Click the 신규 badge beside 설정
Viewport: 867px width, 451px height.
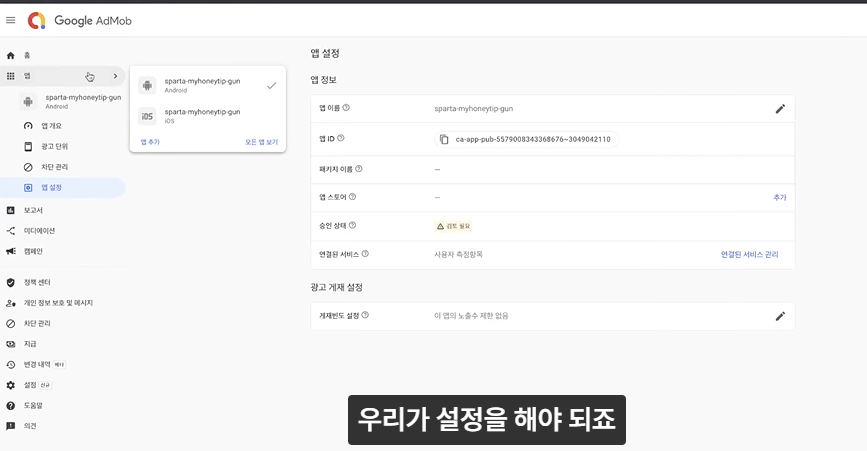[45, 385]
